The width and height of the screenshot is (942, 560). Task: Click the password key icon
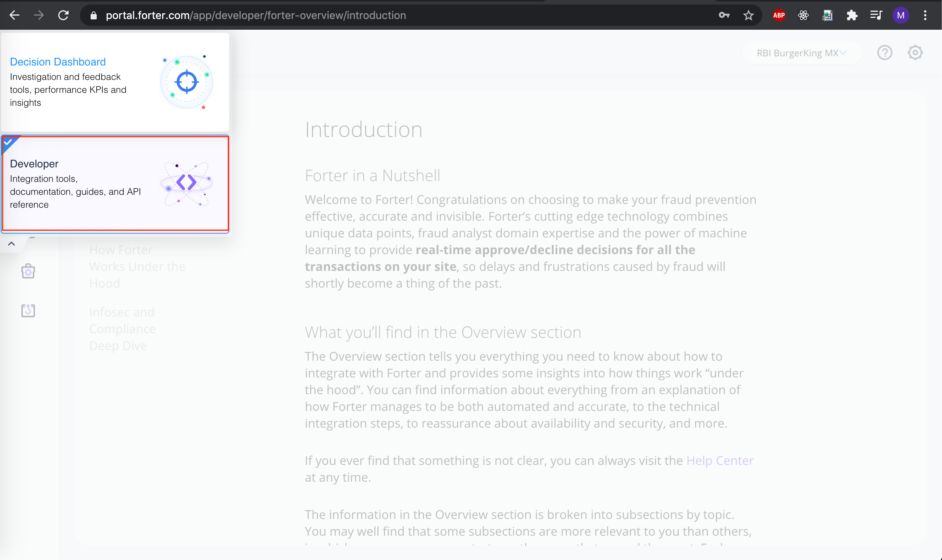(724, 15)
